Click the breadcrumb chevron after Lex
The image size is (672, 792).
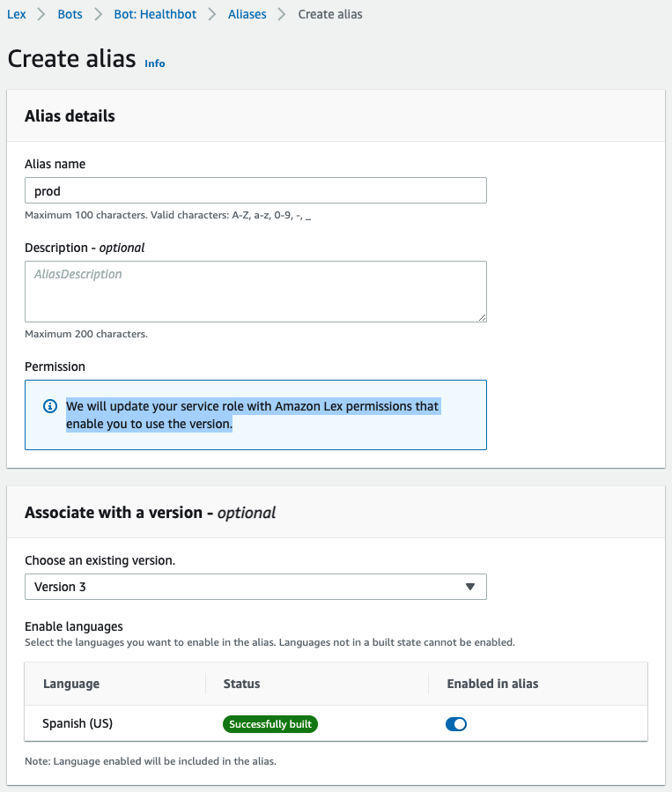(x=41, y=14)
